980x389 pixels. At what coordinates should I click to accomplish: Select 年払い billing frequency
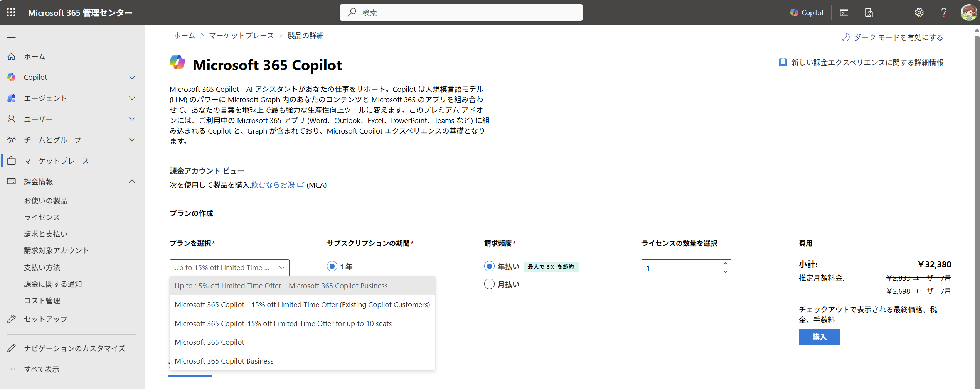pyautogui.click(x=489, y=266)
